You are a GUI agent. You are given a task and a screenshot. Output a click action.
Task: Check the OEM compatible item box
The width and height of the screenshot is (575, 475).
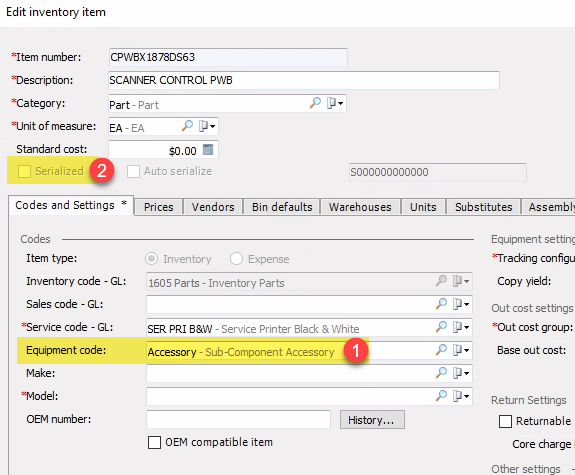[x=154, y=442]
